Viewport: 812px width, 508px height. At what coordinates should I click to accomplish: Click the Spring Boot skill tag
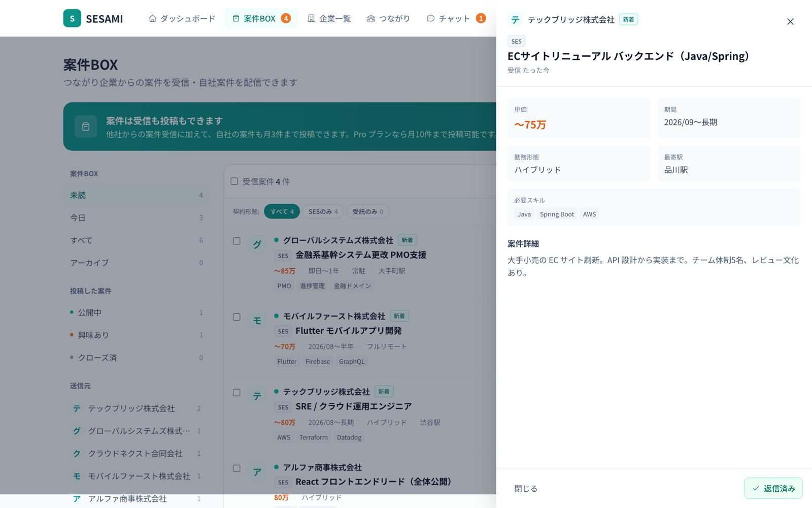coord(557,214)
